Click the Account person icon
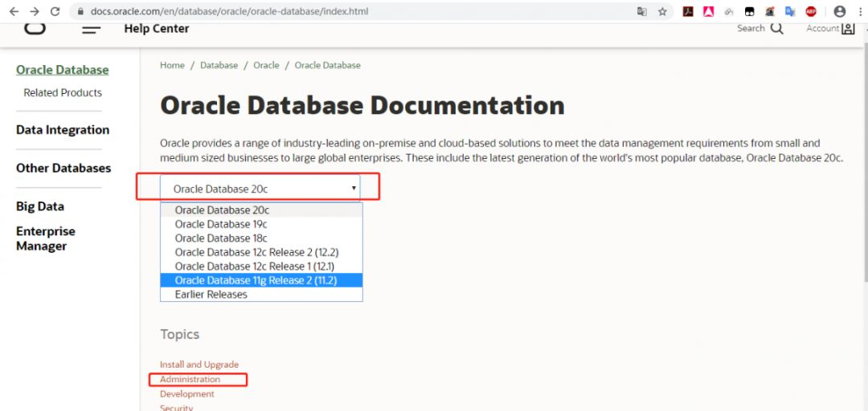 (x=848, y=29)
